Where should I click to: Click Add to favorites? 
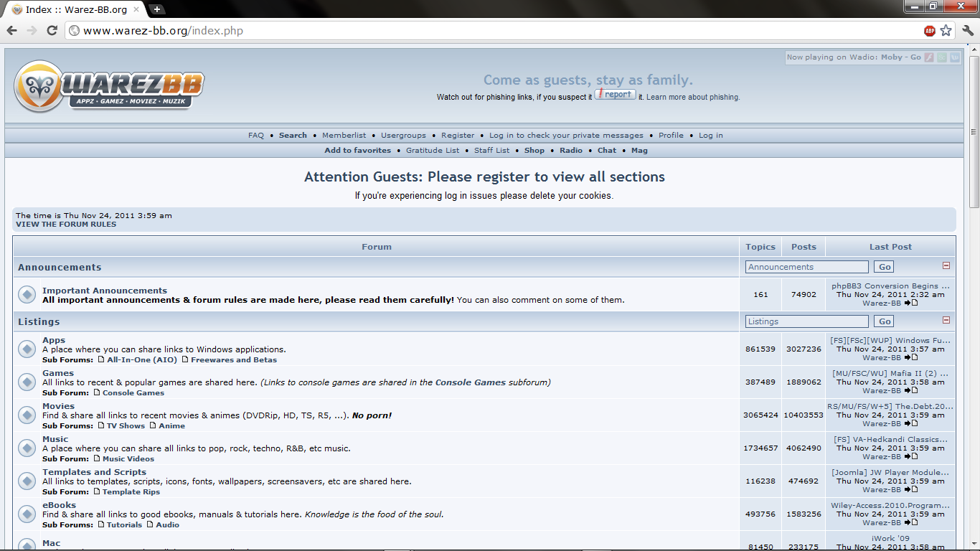(358, 151)
